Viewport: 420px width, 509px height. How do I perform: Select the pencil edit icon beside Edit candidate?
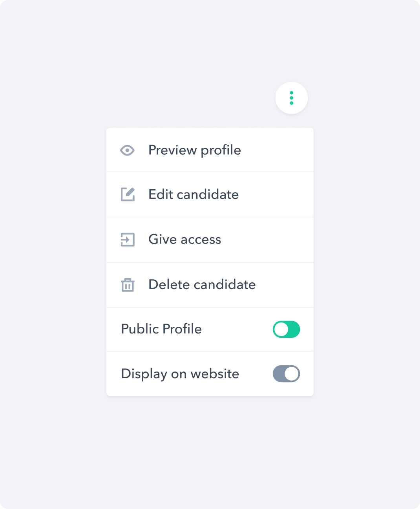127,194
